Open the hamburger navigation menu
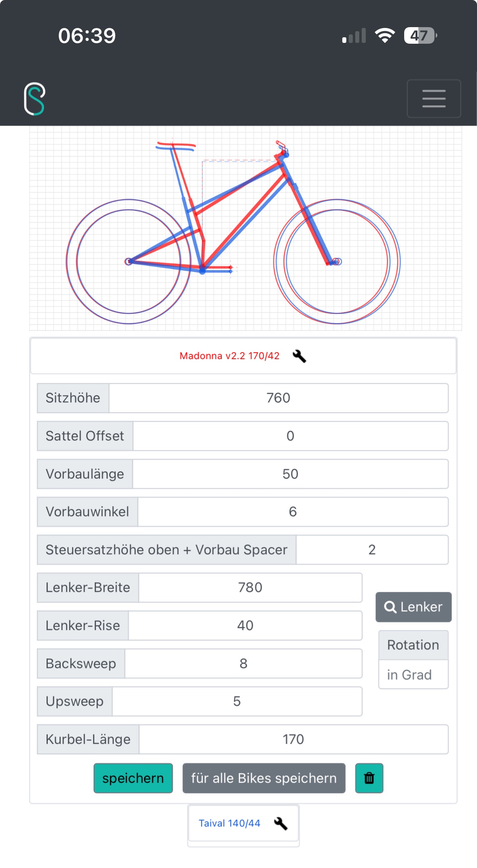The height and width of the screenshot is (868, 477). tap(434, 99)
